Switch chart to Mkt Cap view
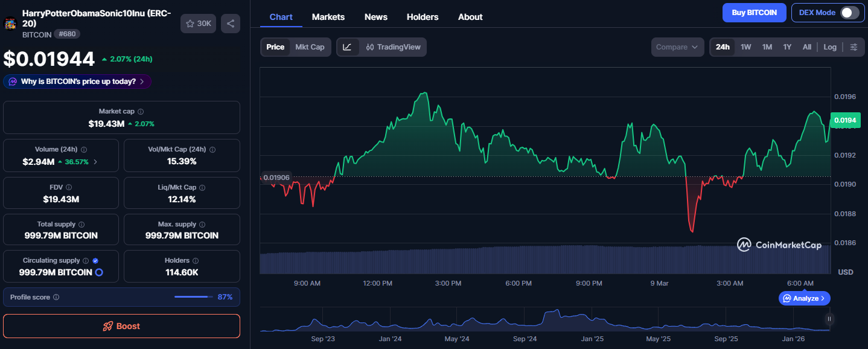868x349 pixels. 310,47
